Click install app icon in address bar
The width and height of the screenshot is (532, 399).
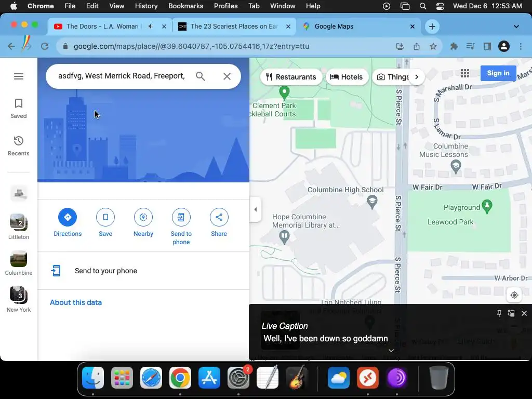(x=400, y=46)
